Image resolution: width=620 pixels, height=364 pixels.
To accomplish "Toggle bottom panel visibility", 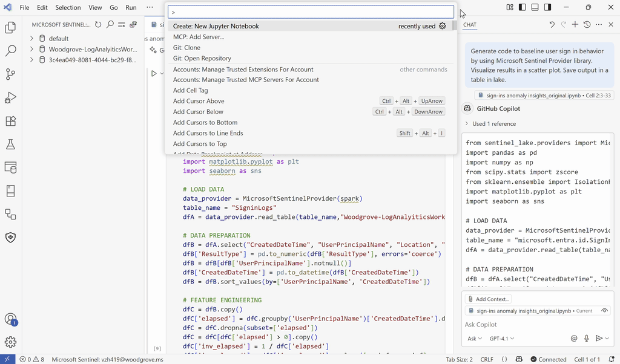I will pyautogui.click(x=535, y=7).
